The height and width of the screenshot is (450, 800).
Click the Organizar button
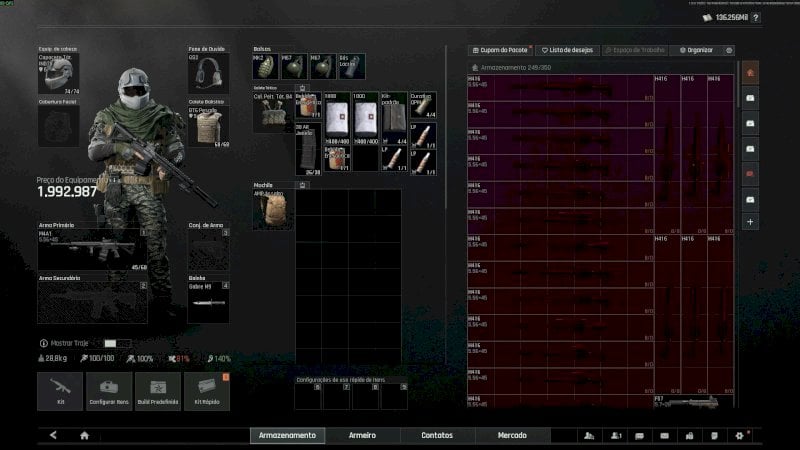coord(694,49)
